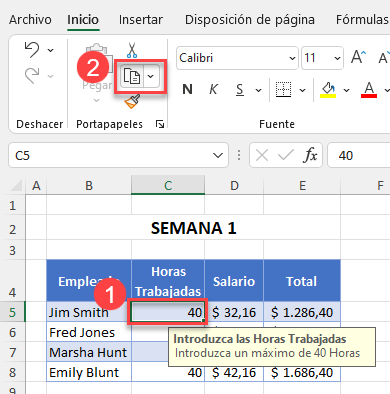The image size is (390, 394).
Task: Select column E header
Action: [x=302, y=185]
